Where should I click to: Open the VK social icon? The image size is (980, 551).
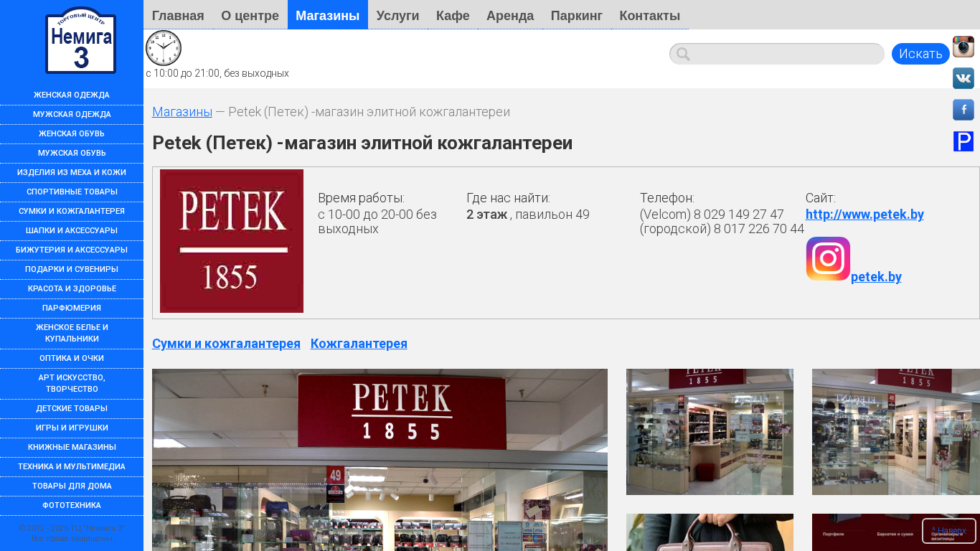pos(963,78)
